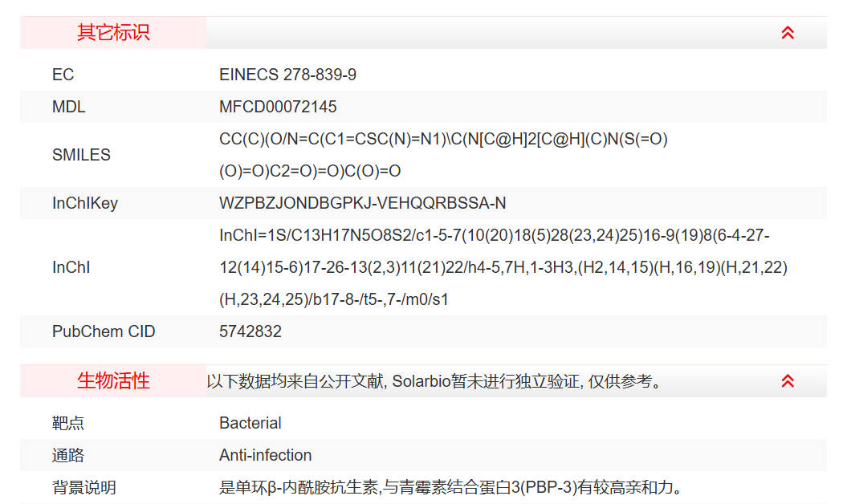Click the PubChem CID row label
This screenshot has width=843, height=504.
[104, 331]
